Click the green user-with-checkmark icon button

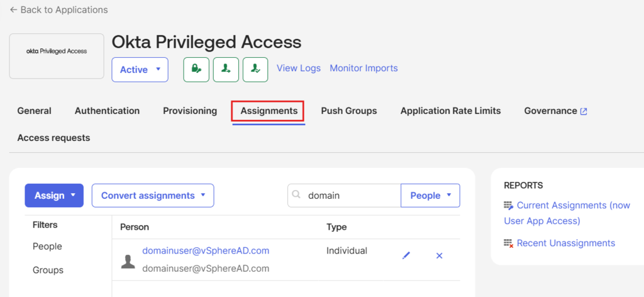click(x=255, y=70)
